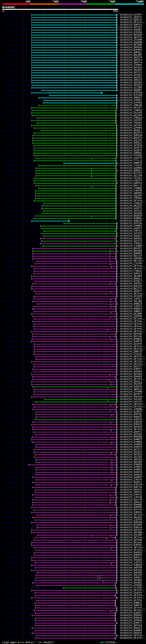Click the orange ~40% legend bar
This screenshot has width=146, height=644.
pos(45,4)
